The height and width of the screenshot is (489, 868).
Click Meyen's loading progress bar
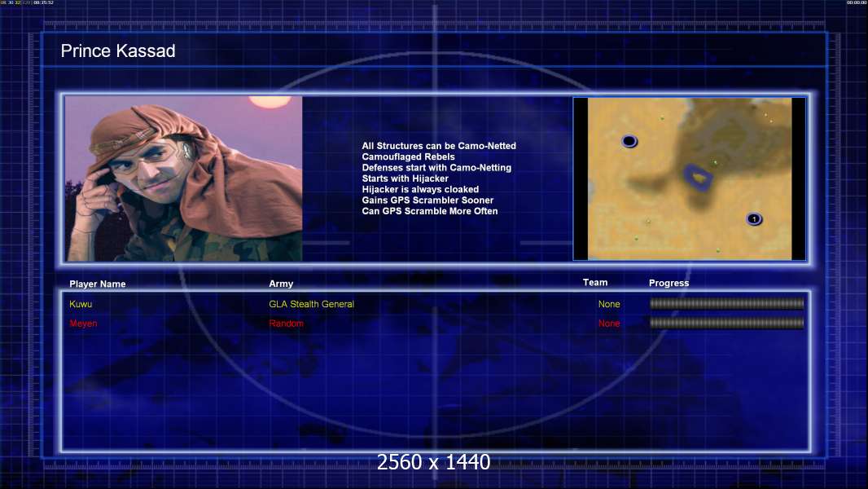726,323
